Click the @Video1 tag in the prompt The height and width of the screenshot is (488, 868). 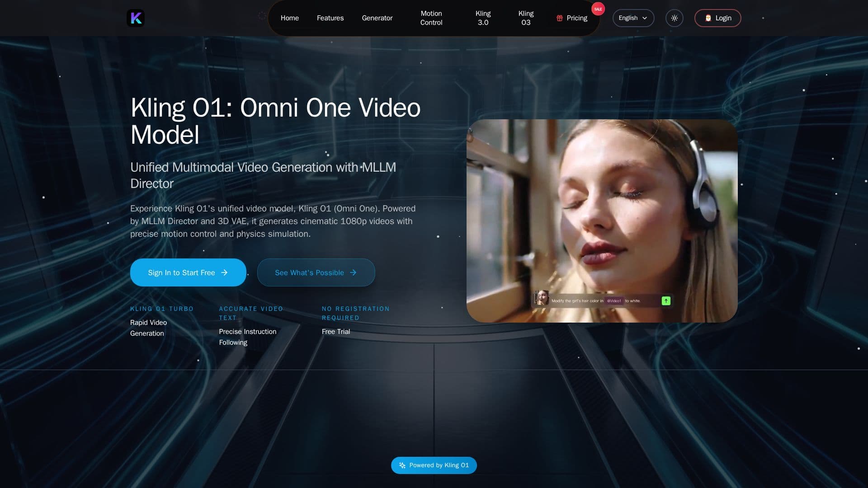[x=614, y=301]
